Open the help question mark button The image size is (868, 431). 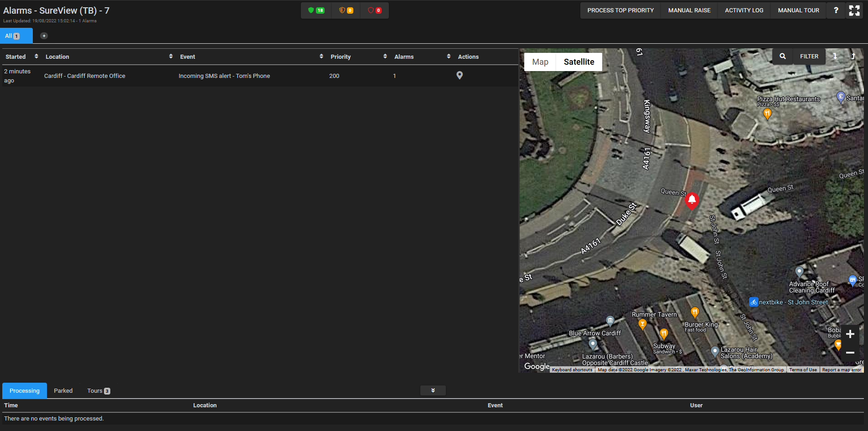[x=836, y=10]
